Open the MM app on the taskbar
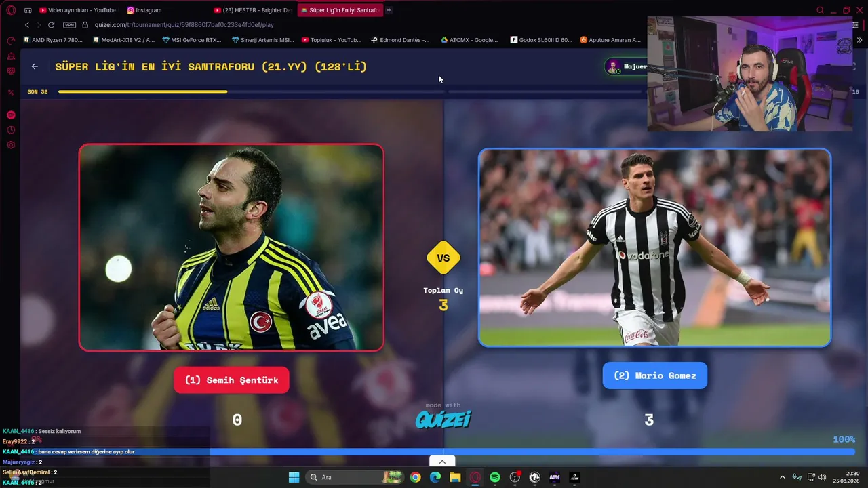 555,477
